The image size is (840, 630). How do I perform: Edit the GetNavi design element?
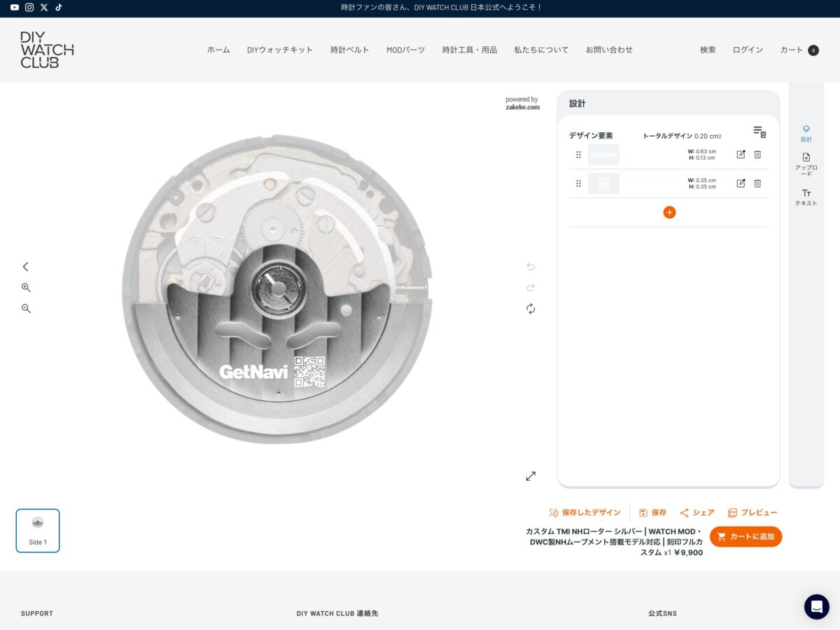pos(741,155)
